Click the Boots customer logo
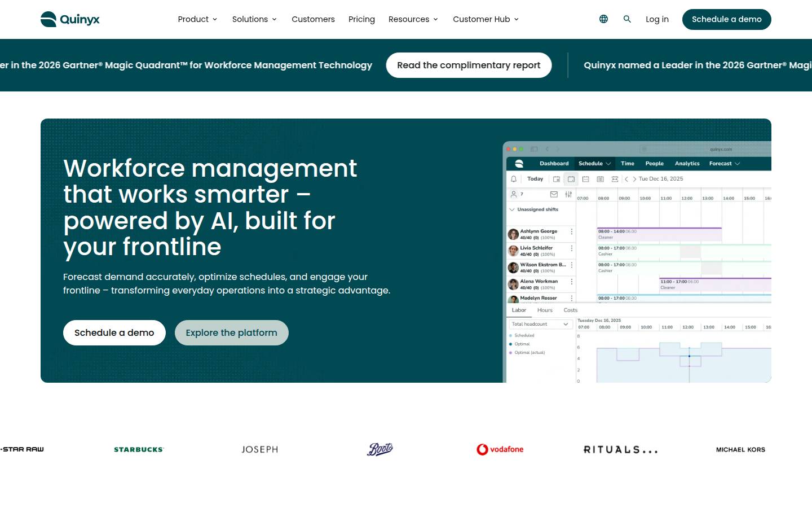The width and height of the screenshot is (812, 508). pos(380,449)
